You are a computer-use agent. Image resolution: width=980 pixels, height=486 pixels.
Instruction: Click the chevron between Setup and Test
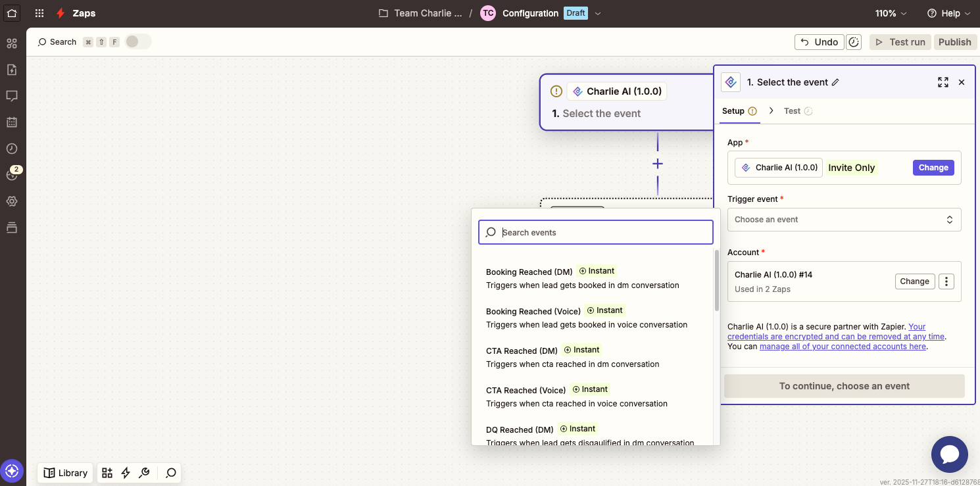point(772,111)
